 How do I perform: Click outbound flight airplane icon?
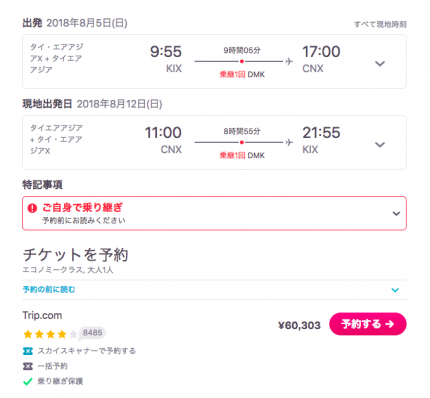pos(289,61)
